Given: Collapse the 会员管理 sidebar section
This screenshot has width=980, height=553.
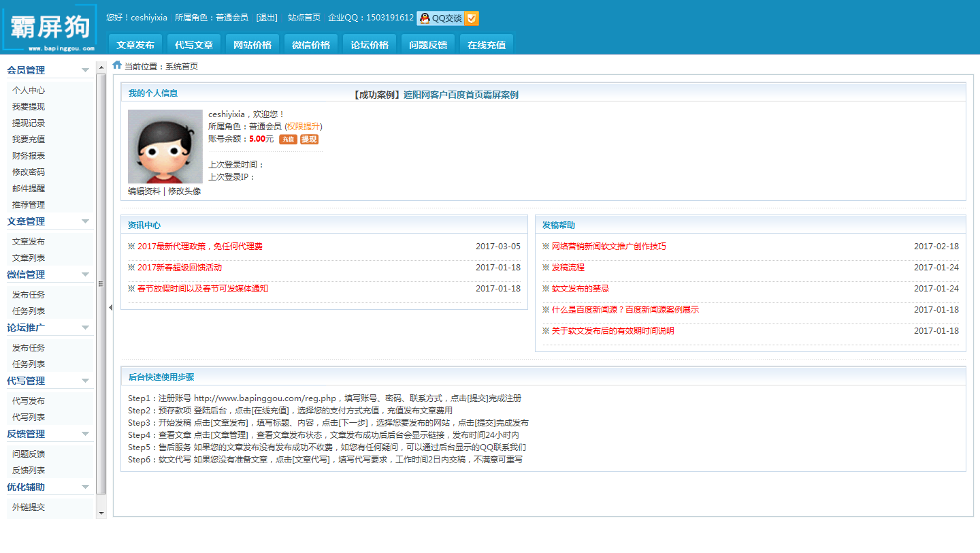Looking at the screenshot, I should pos(85,70).
